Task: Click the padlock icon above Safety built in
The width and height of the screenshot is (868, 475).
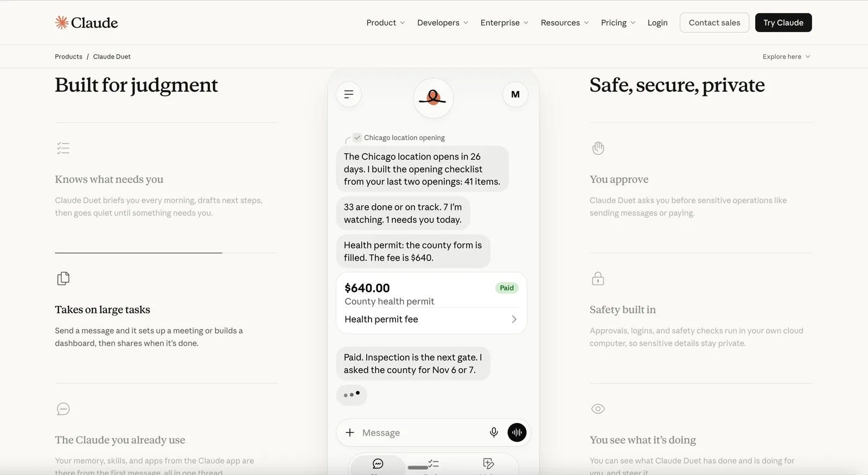Action: click(598, 279)
